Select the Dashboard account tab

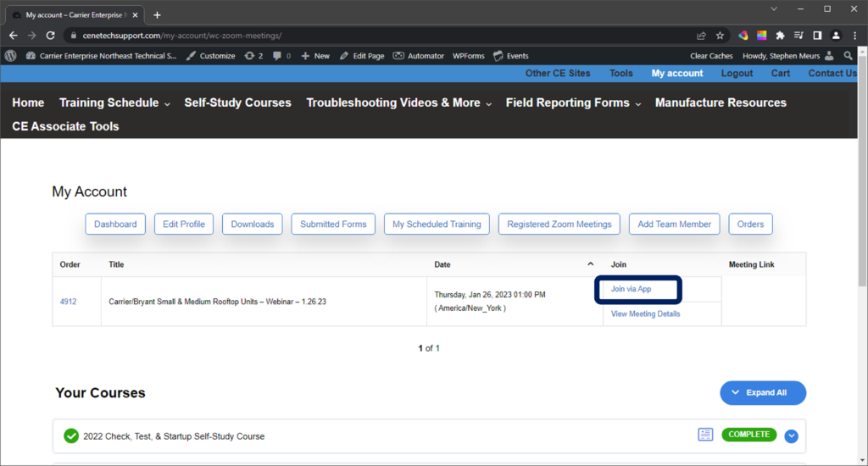point(115,225)
